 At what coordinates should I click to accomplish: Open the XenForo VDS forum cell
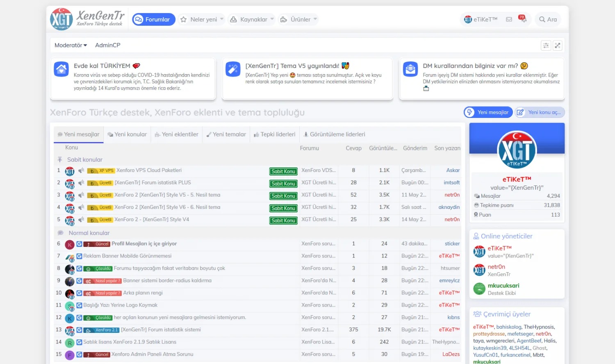(319, 170)
